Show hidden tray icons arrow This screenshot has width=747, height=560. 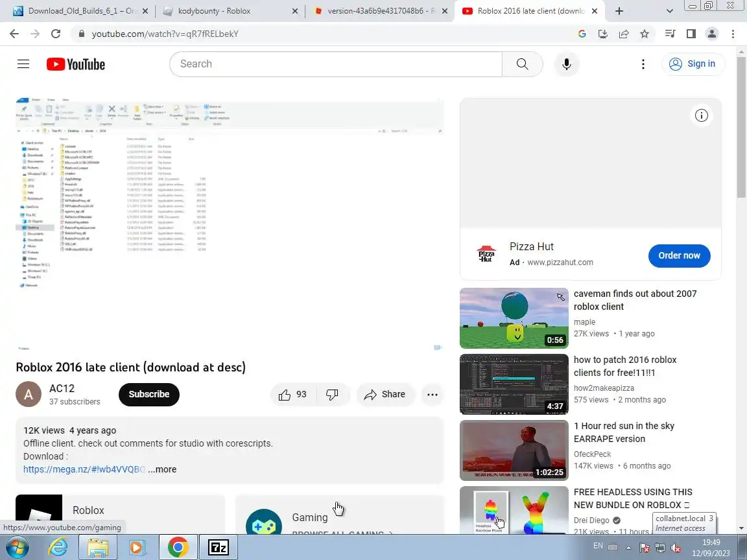[628, 548]
